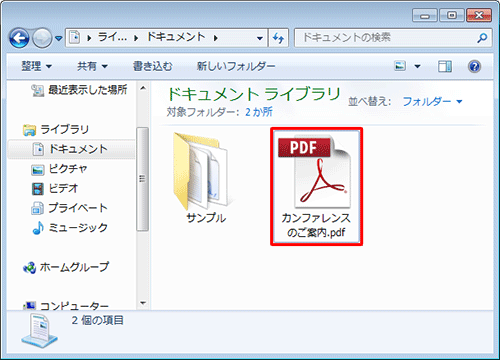
Task: Click the 書き込む toolbar button
Action: [153, 66]
